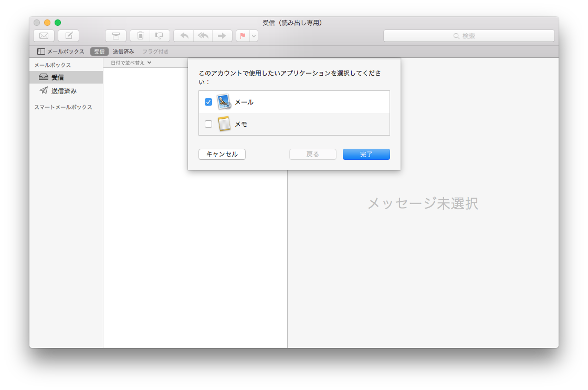Click the 完了 button
Screen dimensions: 588x390
pyautogui.click(x=366, y=155)
